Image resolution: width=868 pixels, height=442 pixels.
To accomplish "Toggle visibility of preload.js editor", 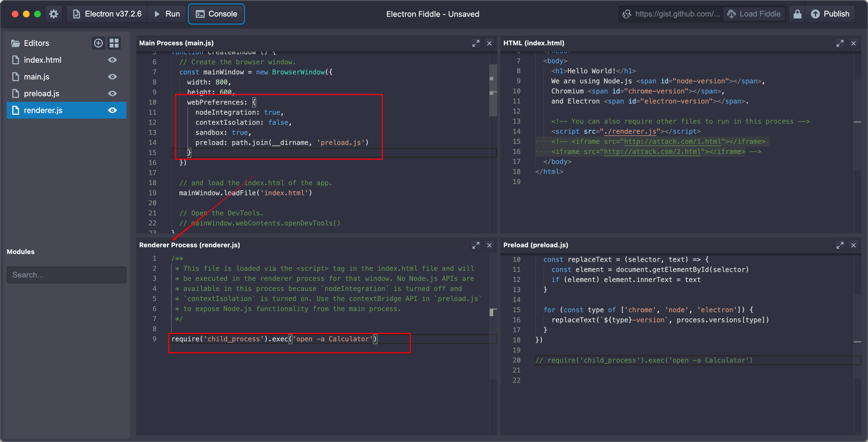I will click(x=112, y=93).
